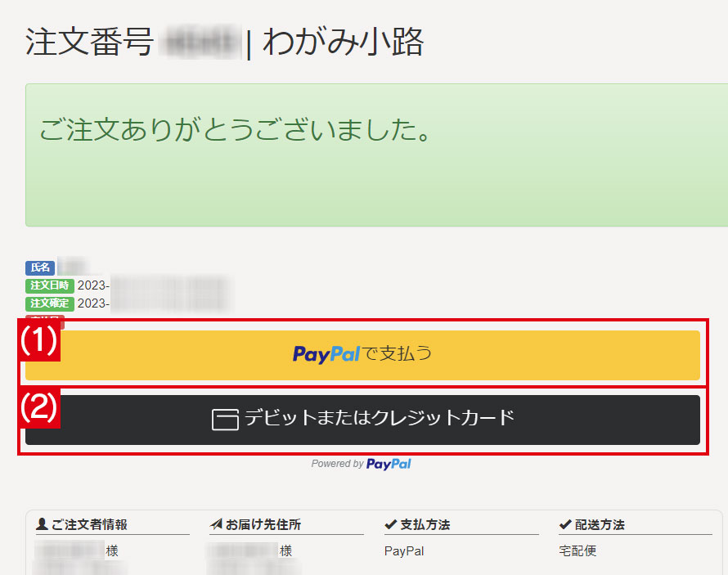728x575 pixels.
Task: Click the PayPal text under 支払方法
Action: click(x=404, y=550)
